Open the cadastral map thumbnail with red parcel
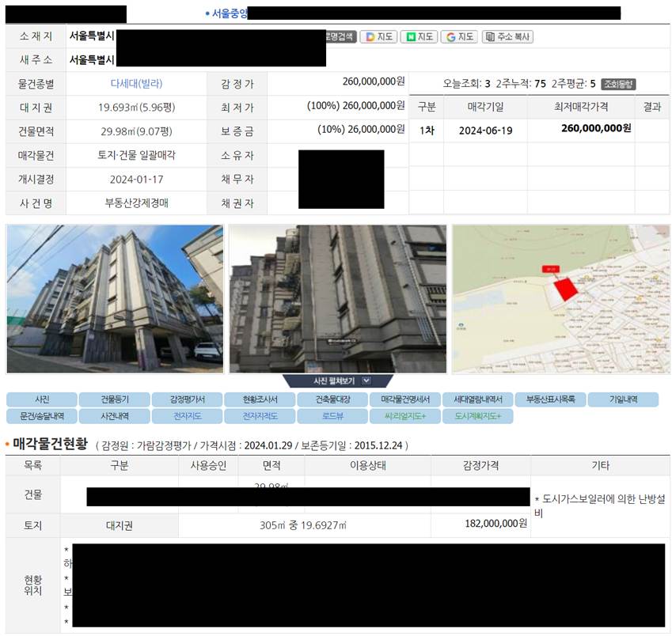 coord(560,298)
